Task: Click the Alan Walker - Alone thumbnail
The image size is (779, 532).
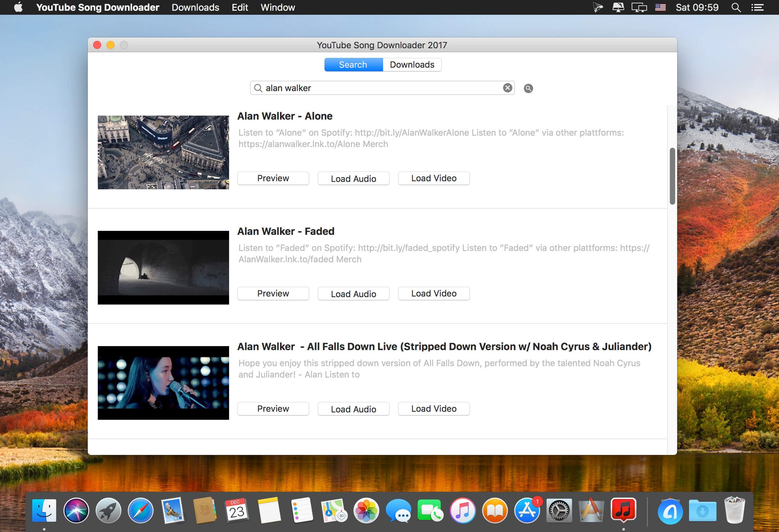Action: coord(163,152)
